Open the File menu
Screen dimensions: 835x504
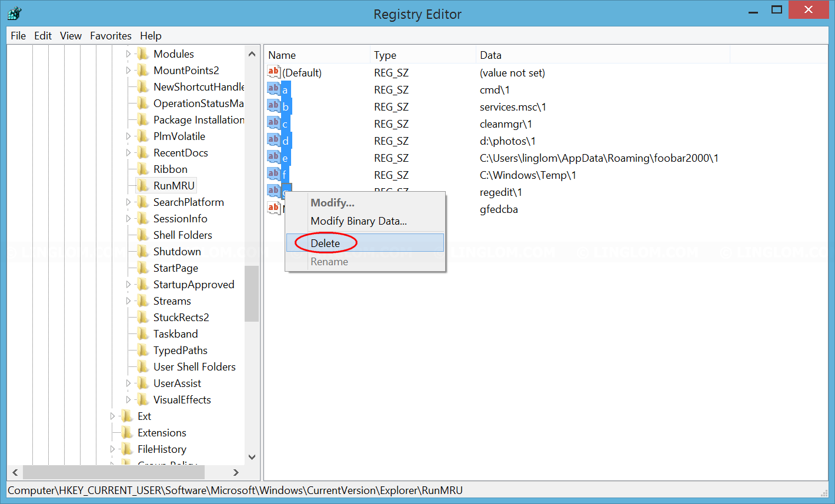[x=18, y=36]
